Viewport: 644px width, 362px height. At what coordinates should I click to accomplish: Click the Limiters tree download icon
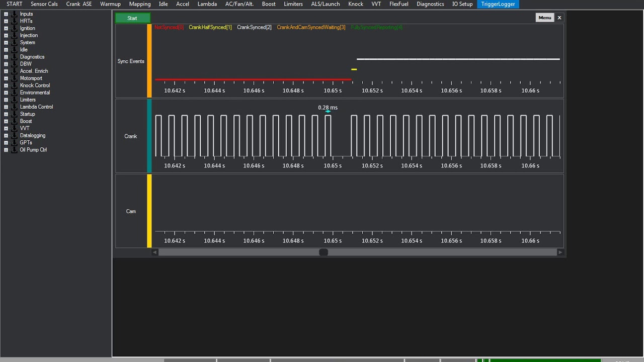pos(14,100)
